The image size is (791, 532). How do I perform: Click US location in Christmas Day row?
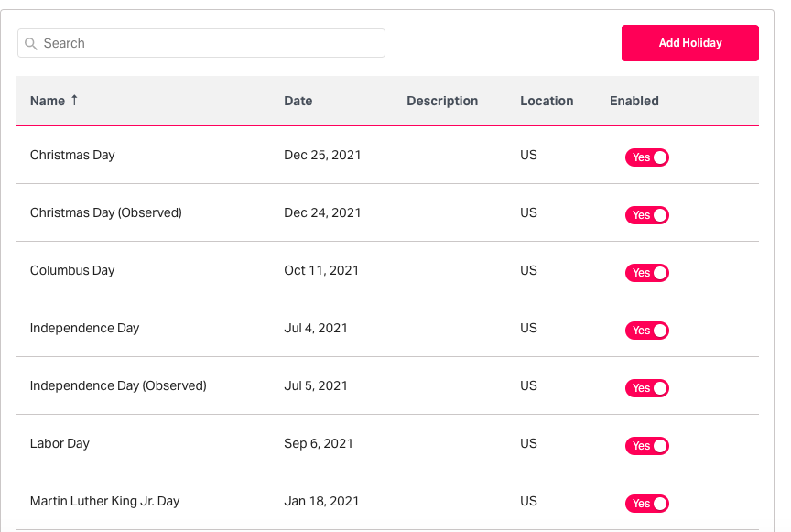(528, 155)
